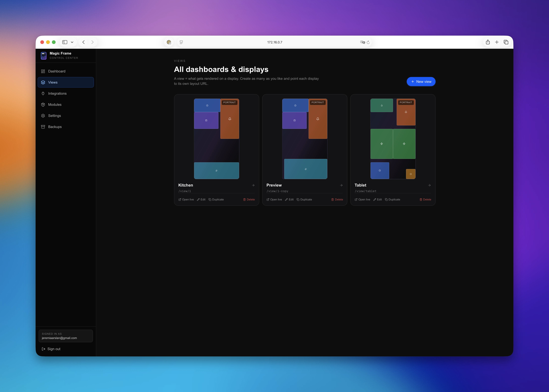Click power tile in Tablet thumbnail
The width and height of the screenshot is (549, 392).
pyautogui.click(x=411, y=174)
